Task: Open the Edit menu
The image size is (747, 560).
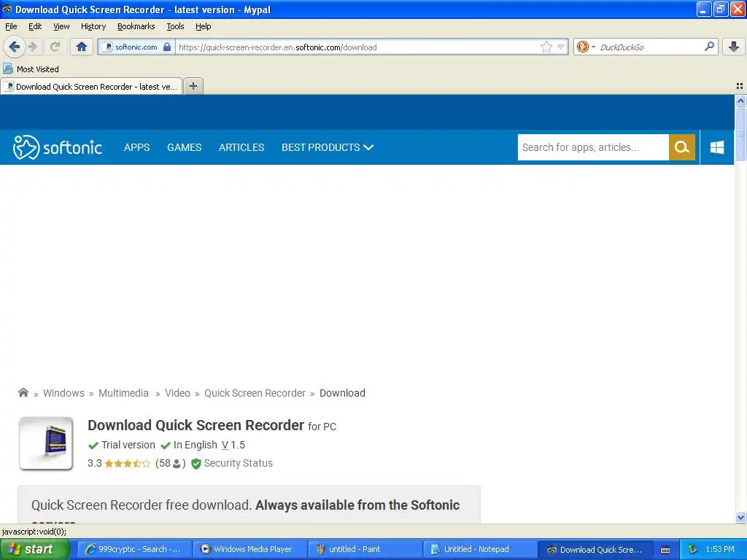Action: click(x=35, y=26)
